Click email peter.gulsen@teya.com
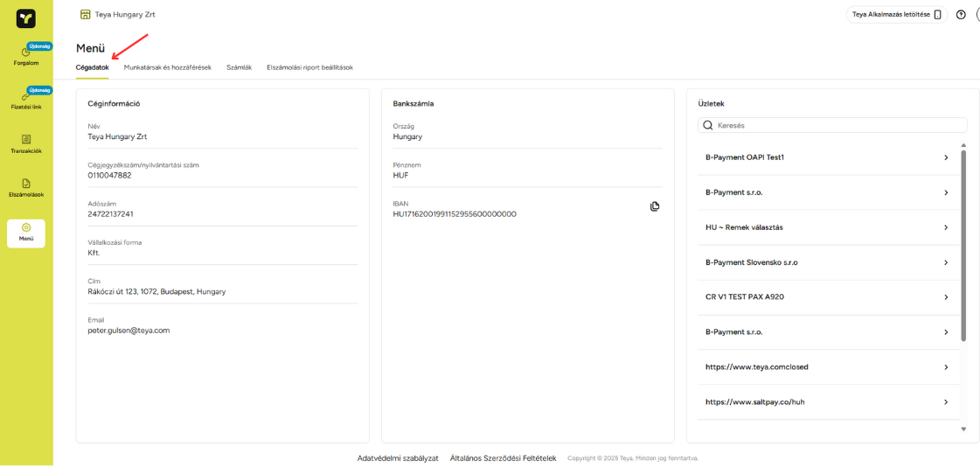 129,330
